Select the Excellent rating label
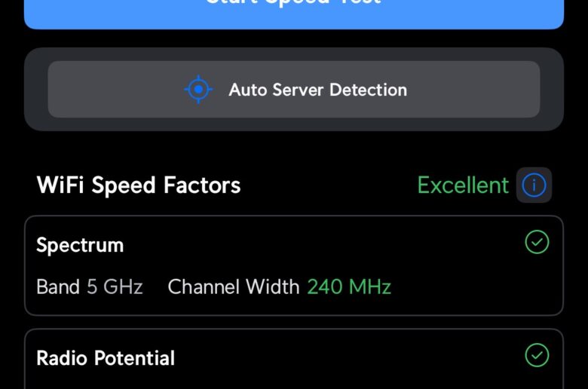The height and width of the screenshot is (389, 588). 463,185
